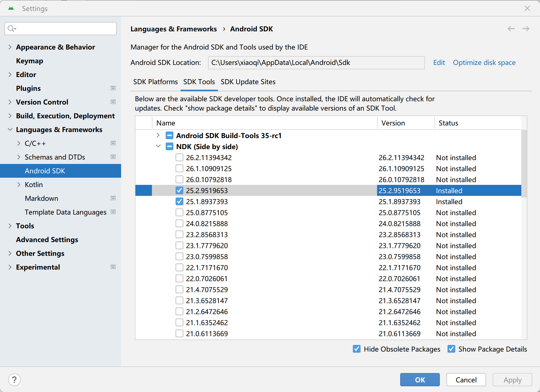Click the project-level icon beside Template Data Languages
This screenshot has height=392, width=540.
[113, 212]
